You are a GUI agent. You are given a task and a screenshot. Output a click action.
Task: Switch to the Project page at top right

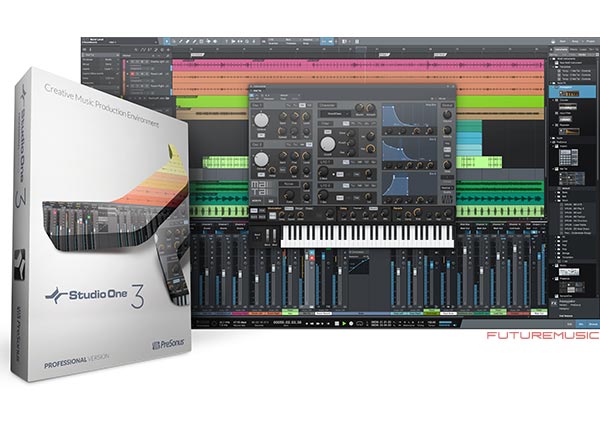pyautogui.click(x=590, y=41)
